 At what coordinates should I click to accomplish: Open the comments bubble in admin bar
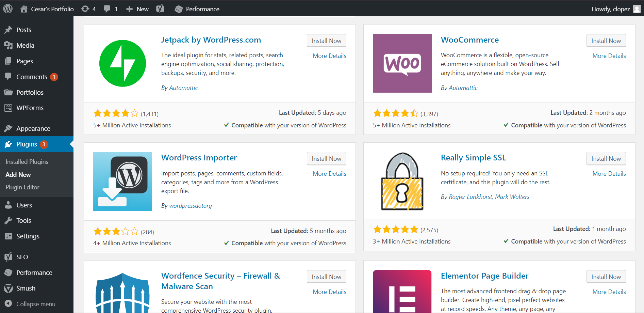pos(111,9)
